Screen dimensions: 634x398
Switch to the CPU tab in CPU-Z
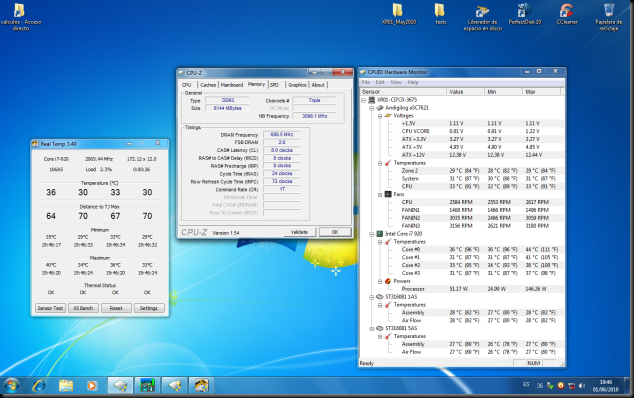click(187, 85)
